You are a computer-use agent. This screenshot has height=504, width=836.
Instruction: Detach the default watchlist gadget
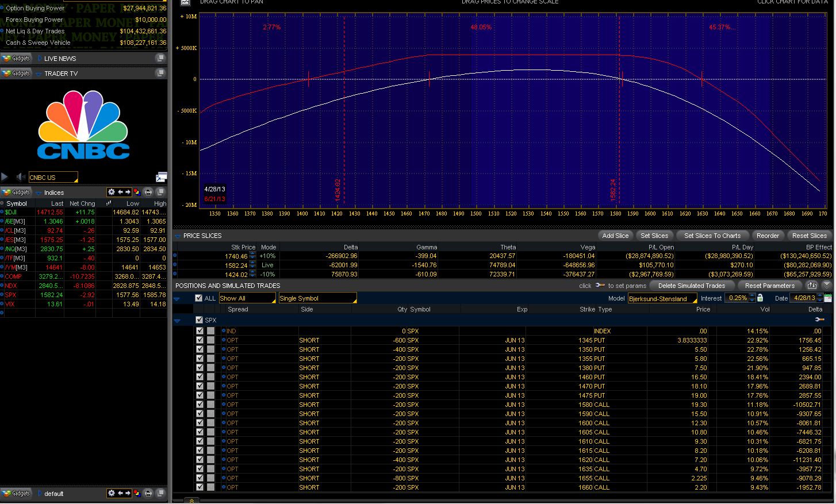(x=160, y=493)
